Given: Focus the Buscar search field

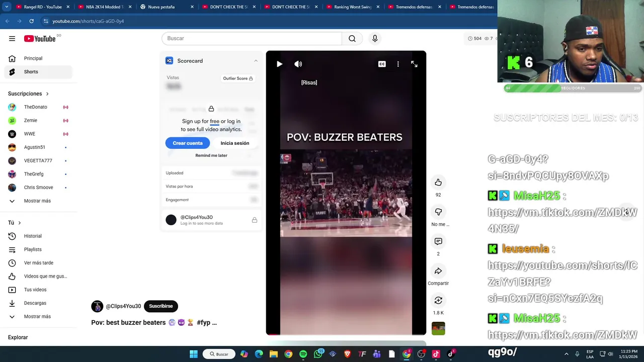Looking at the screenshot, I should (252, 39).
